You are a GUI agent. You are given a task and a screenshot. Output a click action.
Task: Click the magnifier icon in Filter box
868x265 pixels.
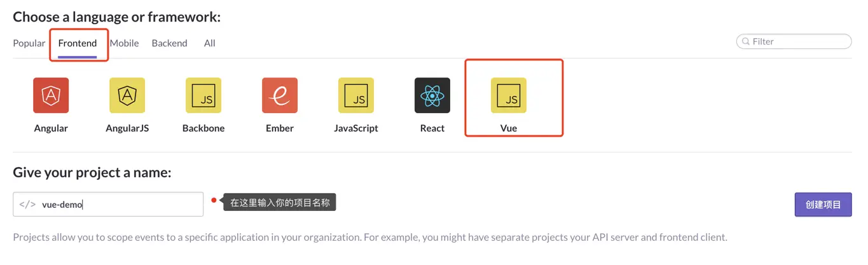745,42
